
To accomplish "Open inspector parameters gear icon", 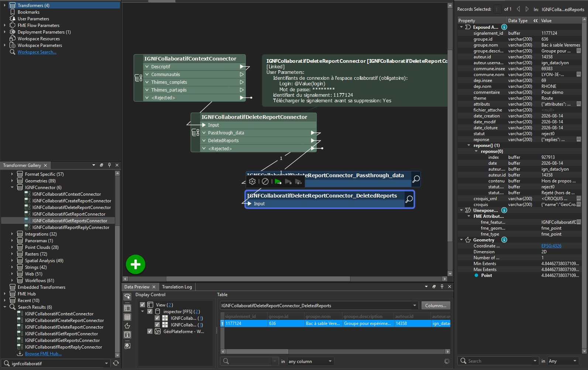I will pos(252,181).
